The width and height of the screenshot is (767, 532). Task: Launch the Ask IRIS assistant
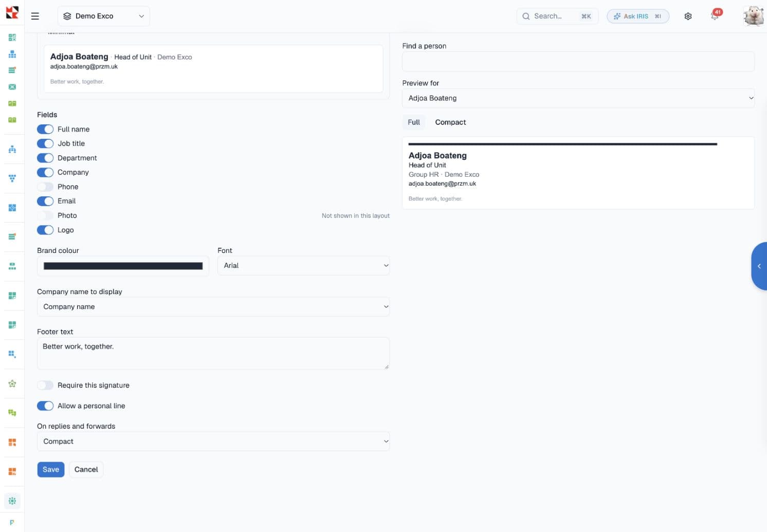click(x=638, y=16)
